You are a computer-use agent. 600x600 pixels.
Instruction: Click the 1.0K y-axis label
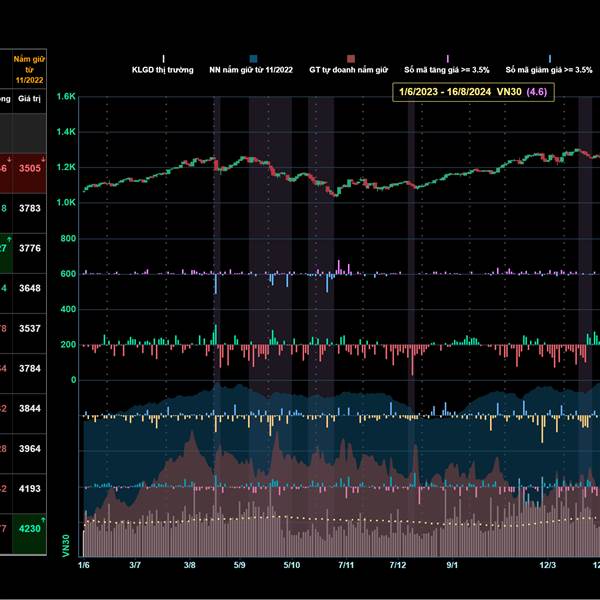(66, 202)
